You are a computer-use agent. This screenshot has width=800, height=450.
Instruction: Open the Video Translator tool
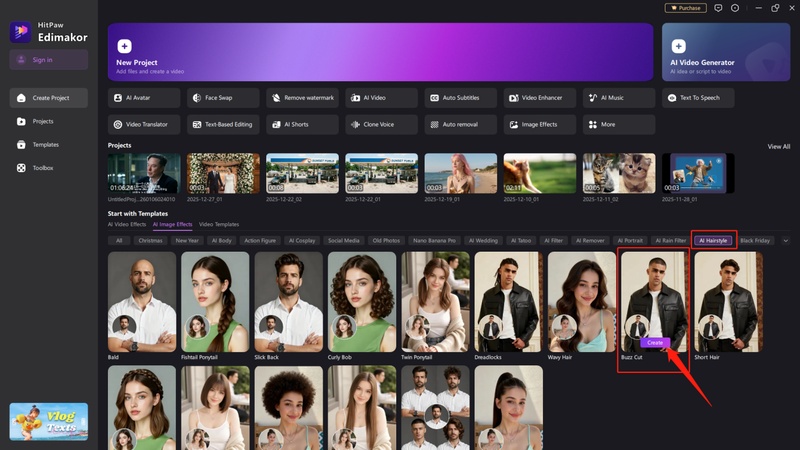(x=143, y=124)
